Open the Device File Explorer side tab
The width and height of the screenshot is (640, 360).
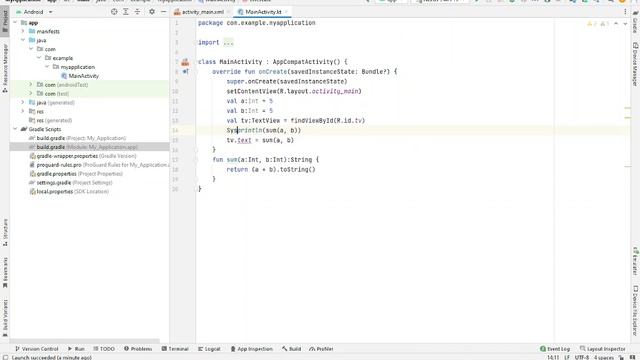pyautogui.click(x=635, y=310)
